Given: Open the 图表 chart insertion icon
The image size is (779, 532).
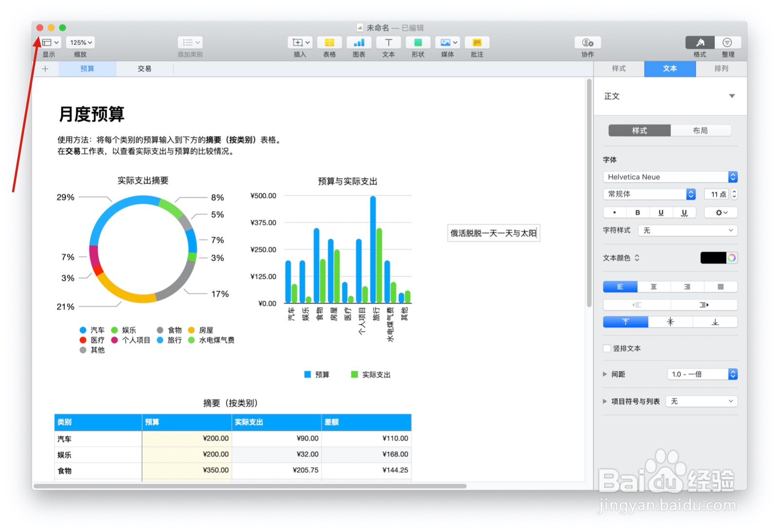Looking at the screenshot, I should coord(359,43).
